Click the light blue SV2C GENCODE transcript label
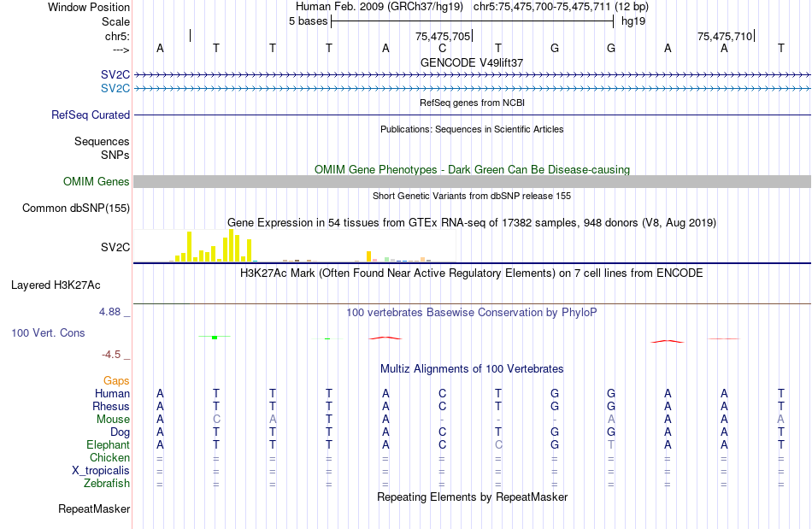This screenshot has height=529, width=812. pyautogui.click(x=115, y=89)
